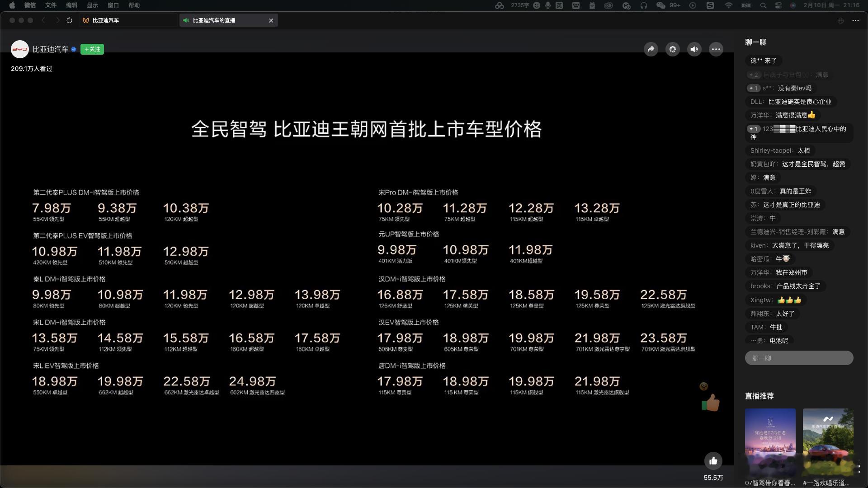
Task: Click the 209.1万人看过 viewer count
Action: click(32, 69)
